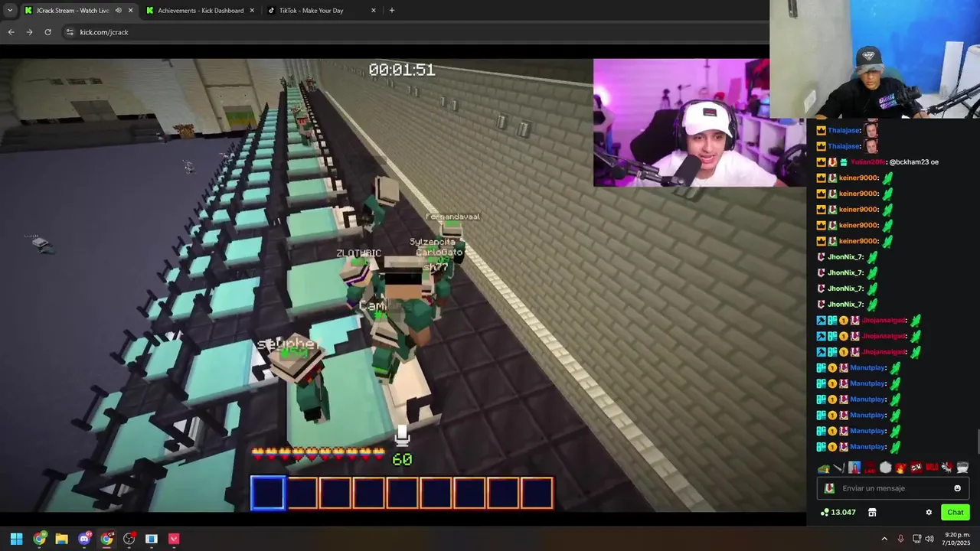Click the chat identity badge in message box
Screen dimensions: 980x551
829,488
